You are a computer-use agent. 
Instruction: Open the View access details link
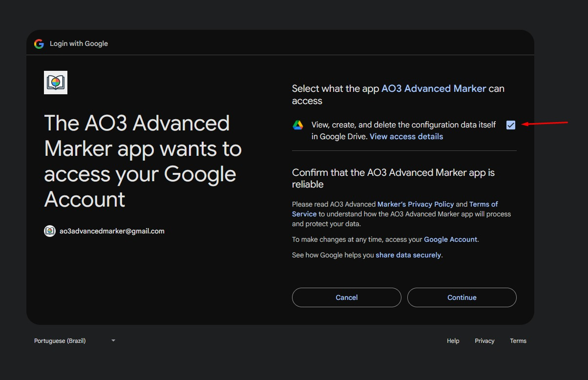[x=406, y=137]
